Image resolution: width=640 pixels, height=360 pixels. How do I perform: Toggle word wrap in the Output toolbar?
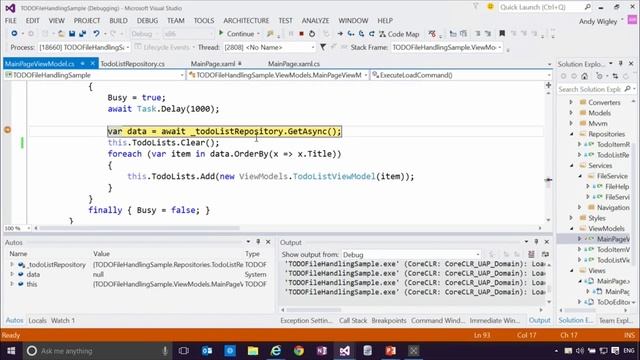tap(544, 254)
